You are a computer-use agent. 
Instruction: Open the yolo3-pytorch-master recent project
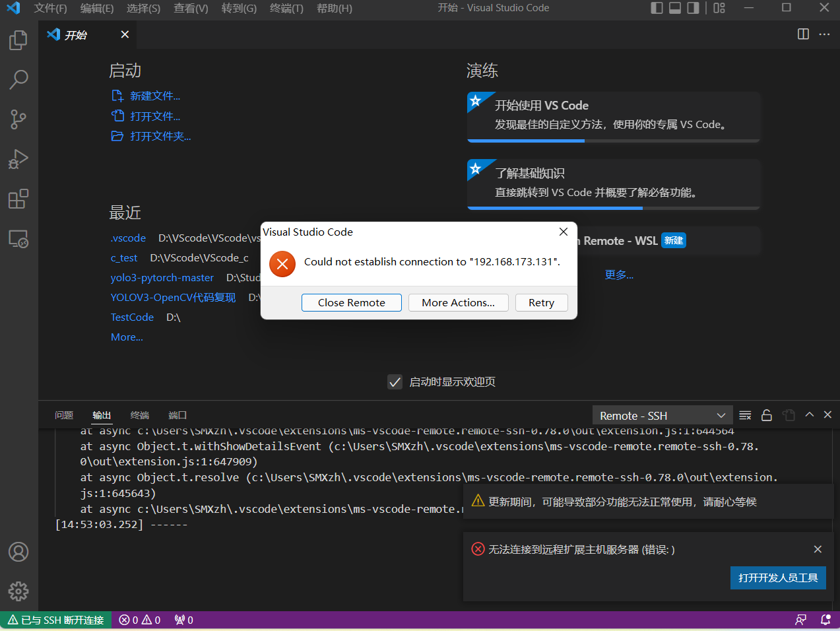pyautogui.click(x=162, y=277)
